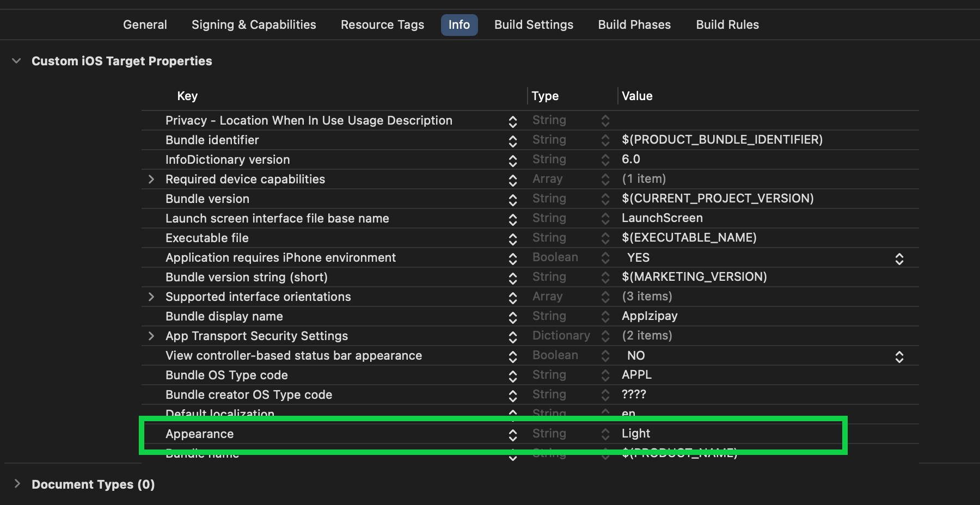Image resolution: width=980 pixels, height=505 pixels.
Task: Click type stepper for App Transport Security
Action: click(x=605, y=336)
